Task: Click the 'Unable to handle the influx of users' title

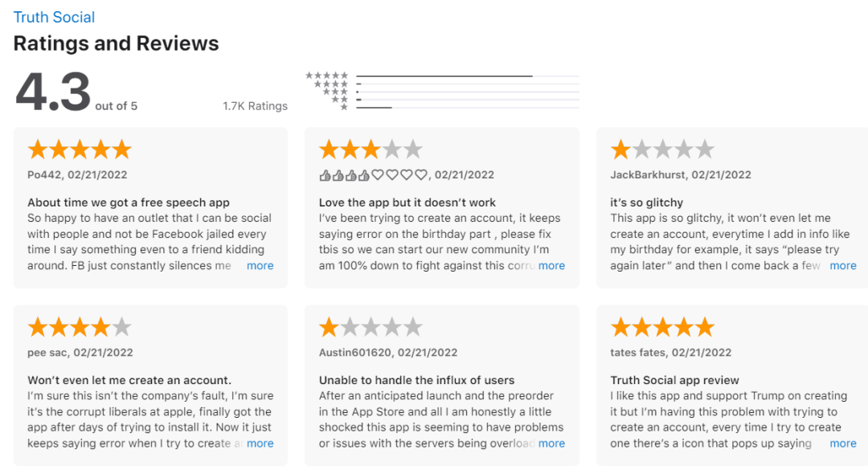Action: pos(416,380)
